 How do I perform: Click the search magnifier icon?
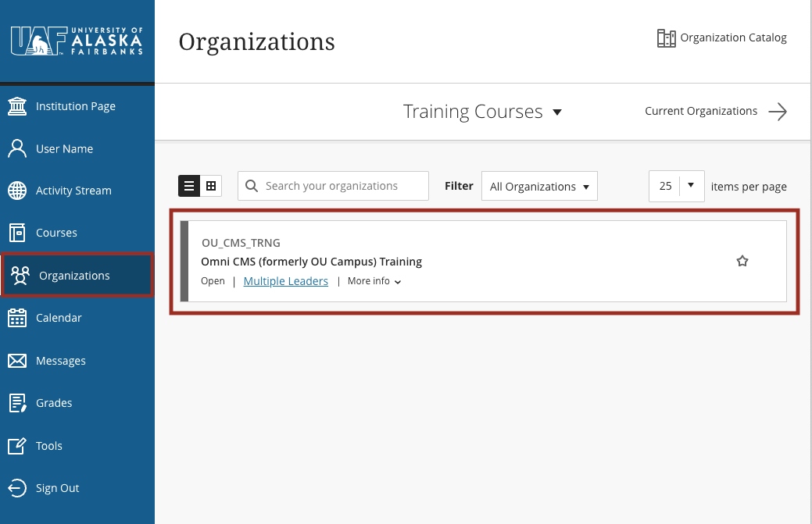(252, 186)
